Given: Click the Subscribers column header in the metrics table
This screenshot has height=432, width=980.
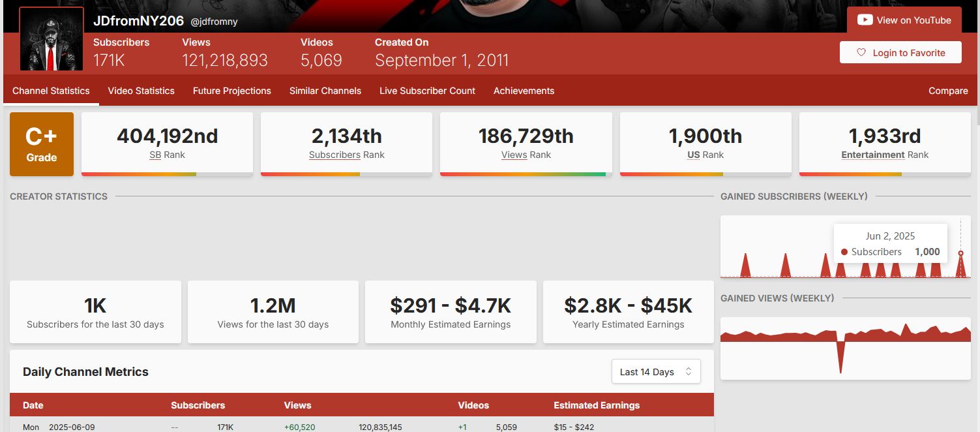Looking at the screenshot, I should (198, 405).
